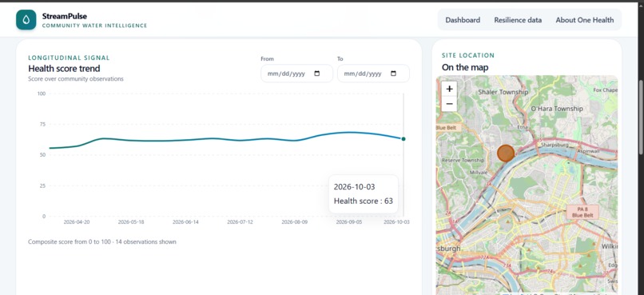Zoom in on the map
The height and width of the screenshot is (295, 644).
click(449, 89)
